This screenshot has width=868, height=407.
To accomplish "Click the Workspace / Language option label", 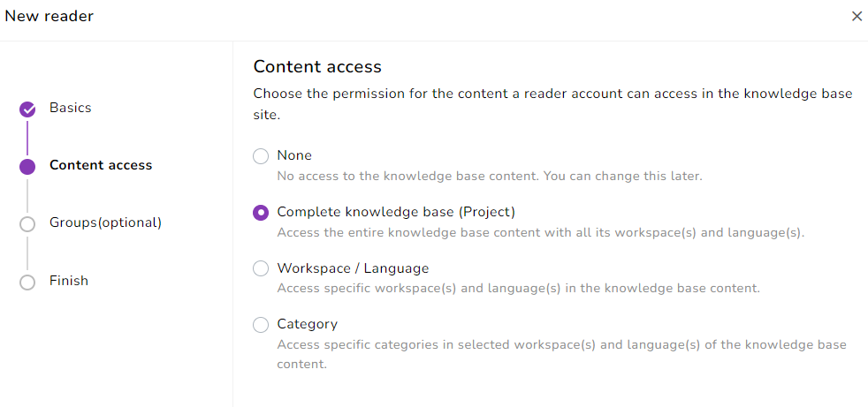I will (x=353, y=268).
